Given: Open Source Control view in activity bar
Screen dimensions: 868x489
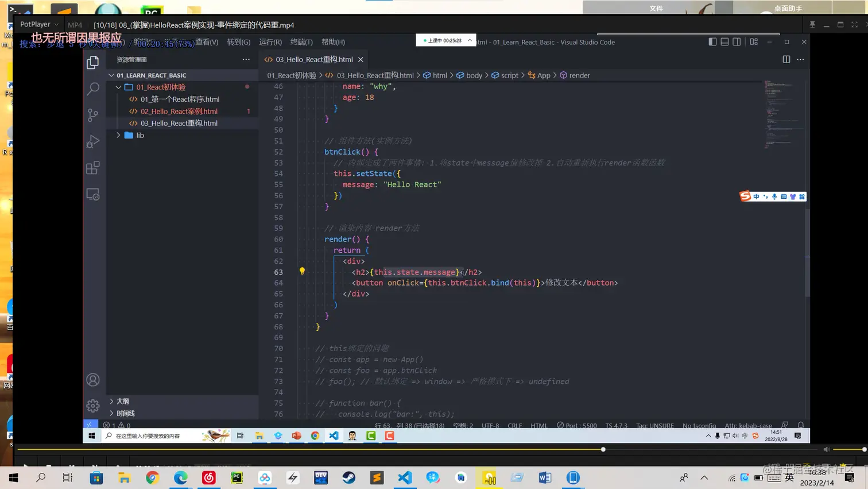Looking at the screenshot, I should [92, 115].
